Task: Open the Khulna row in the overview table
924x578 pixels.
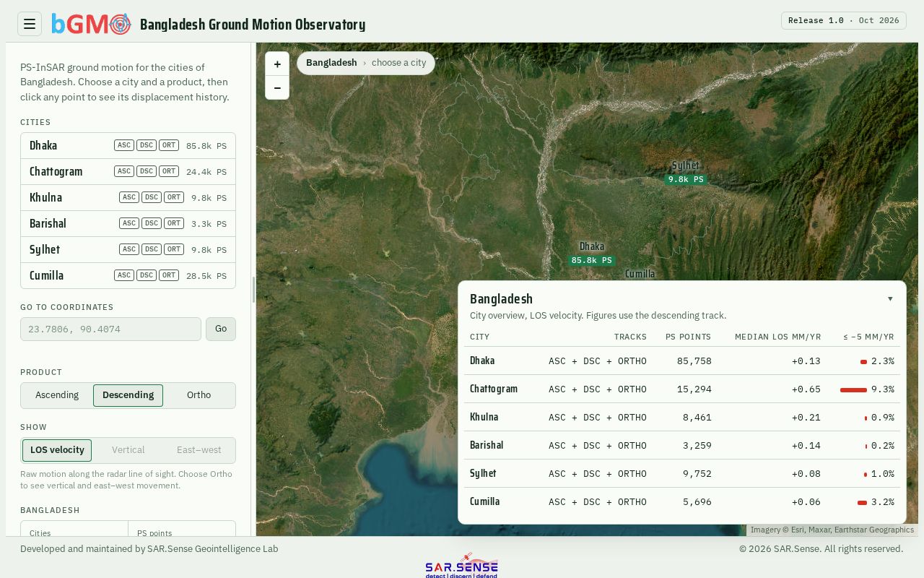Action: tap(682, 417)
